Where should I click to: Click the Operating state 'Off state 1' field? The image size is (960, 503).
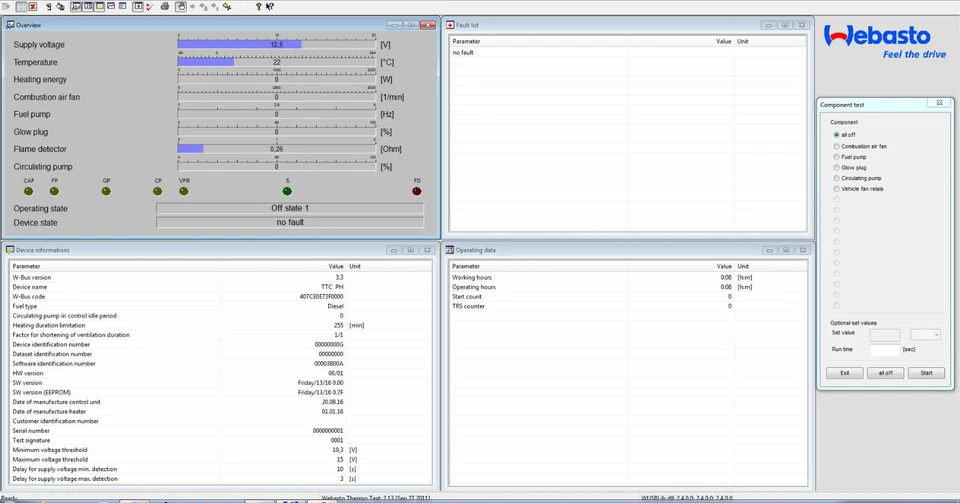[290, 208]
